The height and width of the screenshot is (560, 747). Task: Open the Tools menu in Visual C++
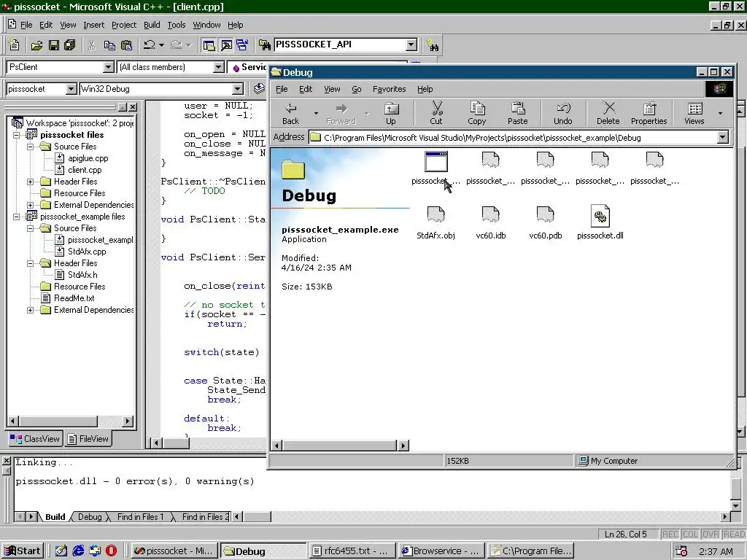[177, 25]
